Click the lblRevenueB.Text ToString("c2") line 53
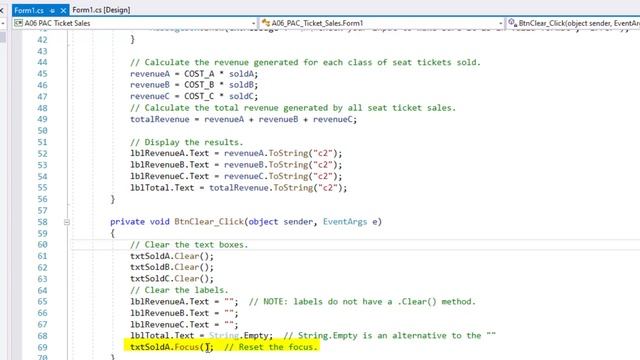Image resolution: width=640 pixels, height=360 pixels. [236, 165]
